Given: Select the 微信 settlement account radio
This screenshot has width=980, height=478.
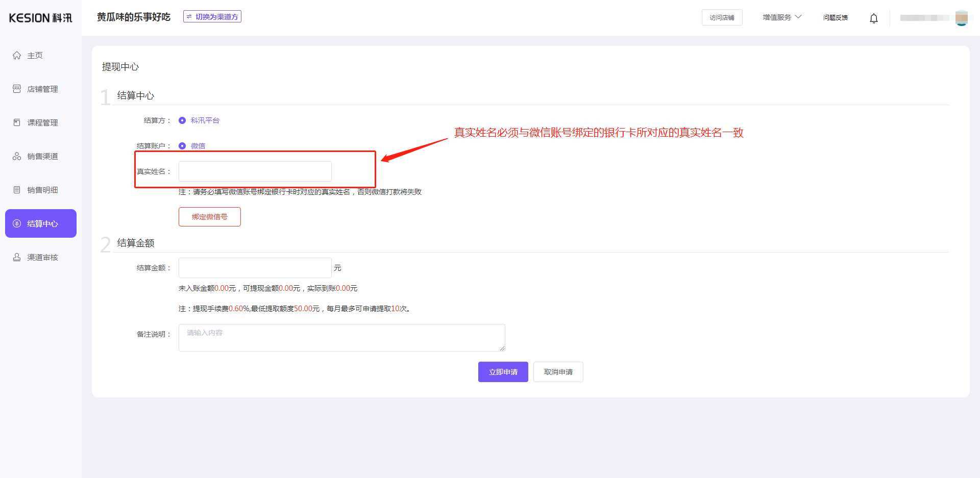Looking at the screenshot, I should pyautogui.click(x=182, y=146).
